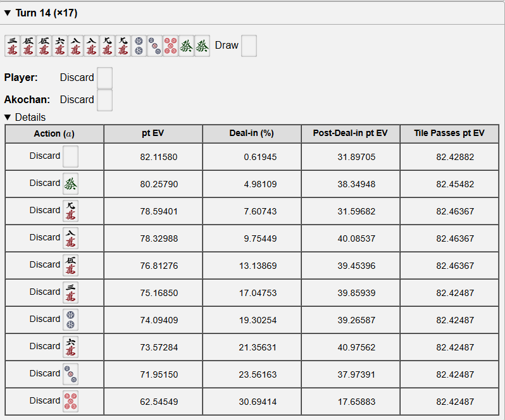The image size is (505, 420).
Task: Click the pt EV value 62.54549
Action: pos(158,402)
